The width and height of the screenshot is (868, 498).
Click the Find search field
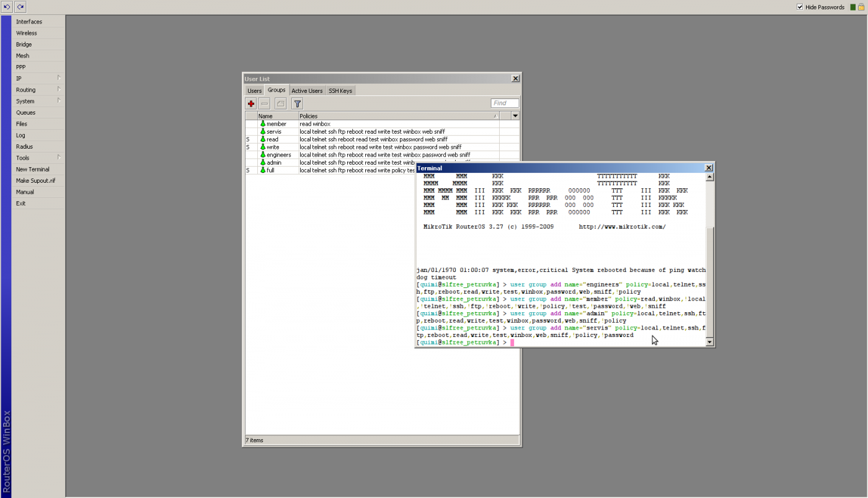click(x=505, y=103)
